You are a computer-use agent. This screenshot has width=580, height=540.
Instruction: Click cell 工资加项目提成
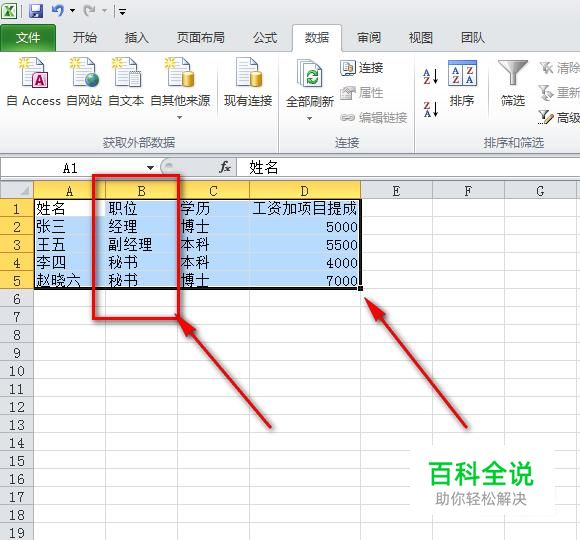[305, 209]
